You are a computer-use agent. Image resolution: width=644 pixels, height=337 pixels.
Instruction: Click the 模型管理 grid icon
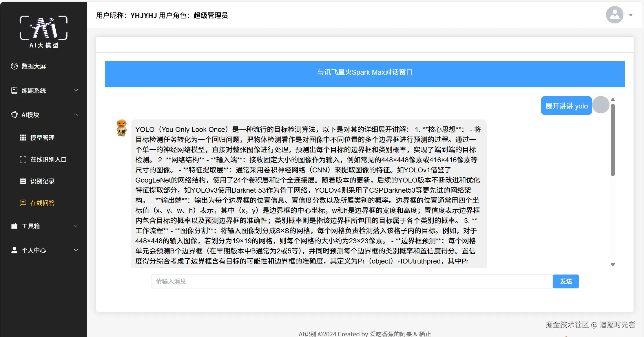[23, 138]
